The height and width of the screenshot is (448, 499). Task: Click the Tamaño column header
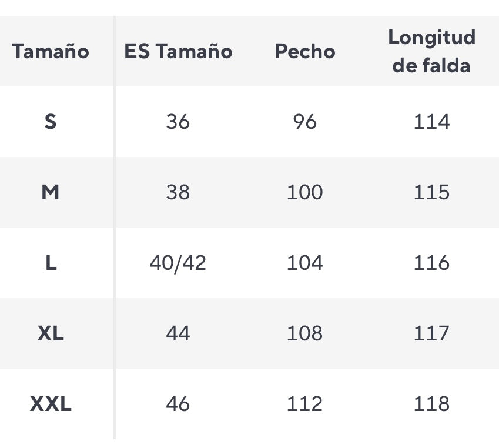(51, 52)
